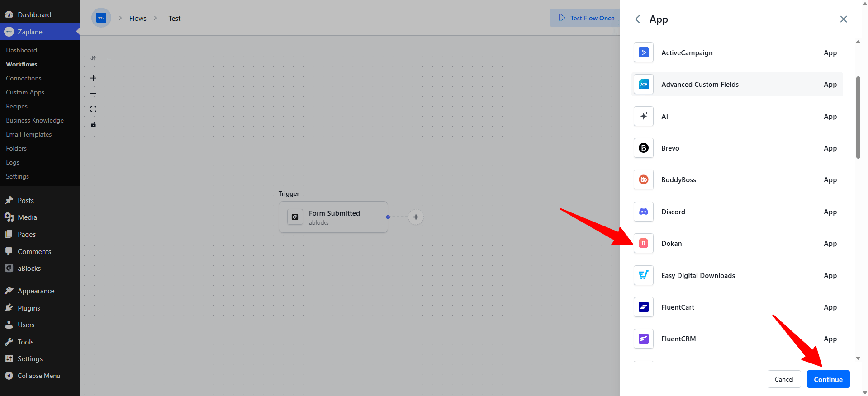The width and height of the screenshot is (868, 396).
Task: Select the Brevo app name
Action: tap(670, 148)
